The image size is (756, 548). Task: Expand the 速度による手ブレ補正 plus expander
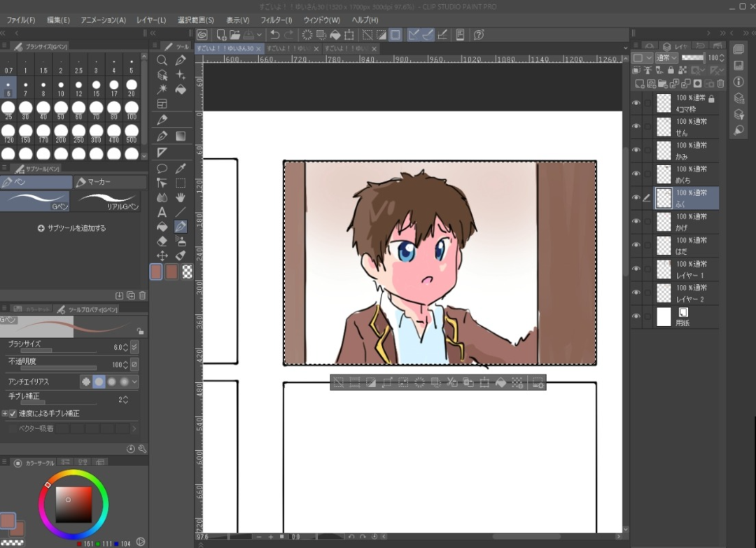pos(5,414)
